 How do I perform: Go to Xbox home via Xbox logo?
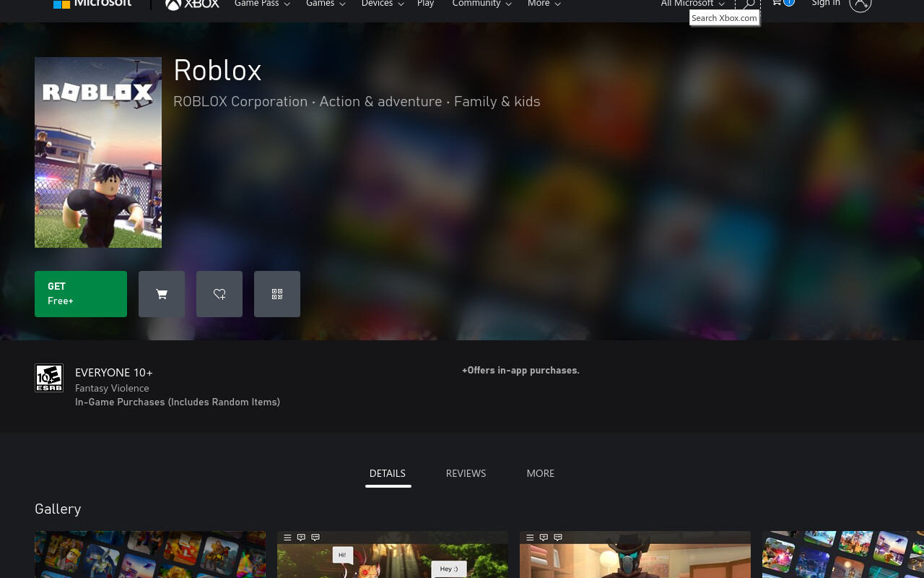192,4
